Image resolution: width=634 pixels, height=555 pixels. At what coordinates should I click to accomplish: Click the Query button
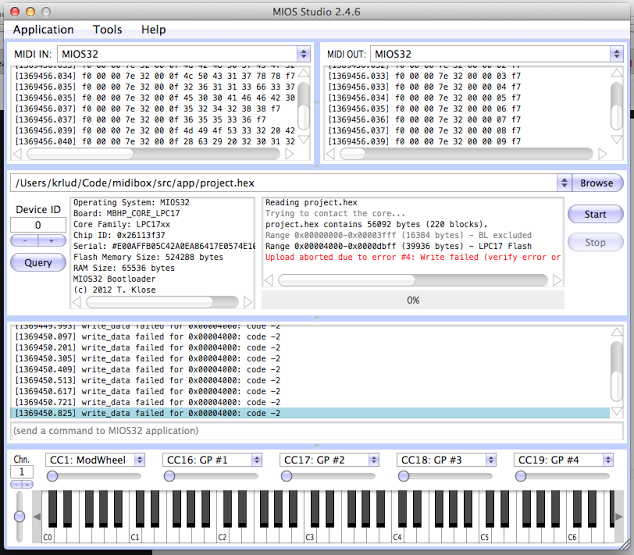pyautogui.click(x=38, y=263)
